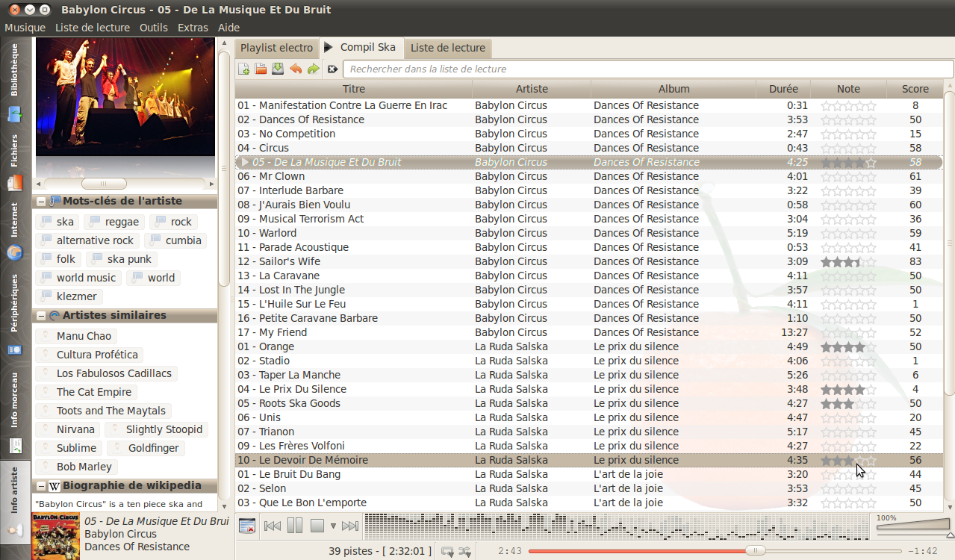The image size is (955, 560).
Task: Open the Fichiers sidebar panel
Action: (x=15, y=162)
